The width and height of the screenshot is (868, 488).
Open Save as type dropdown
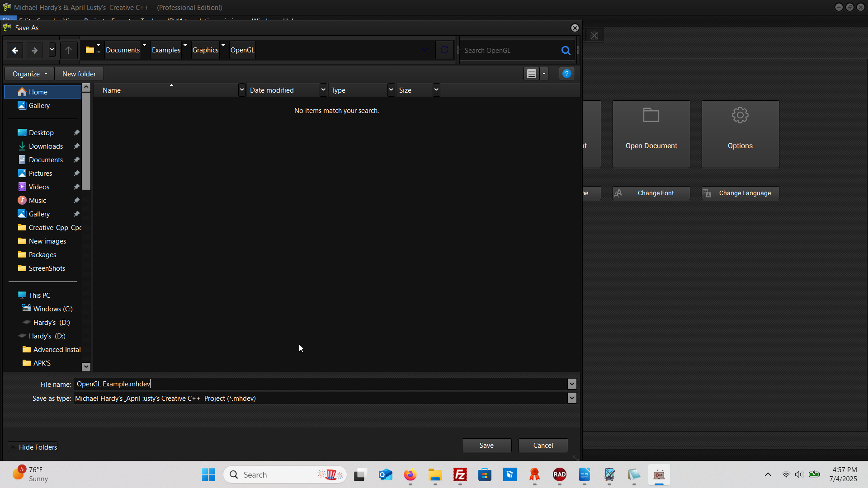(x=572, y=398)
